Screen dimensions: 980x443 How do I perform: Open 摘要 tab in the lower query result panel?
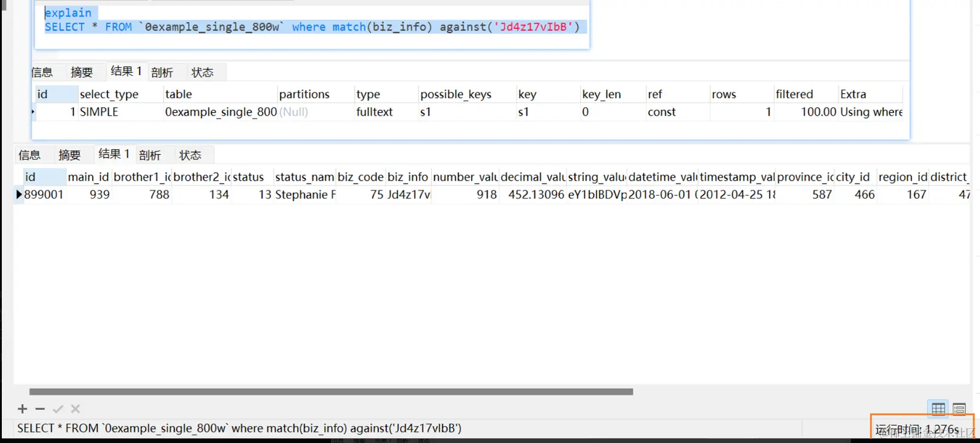69,155
